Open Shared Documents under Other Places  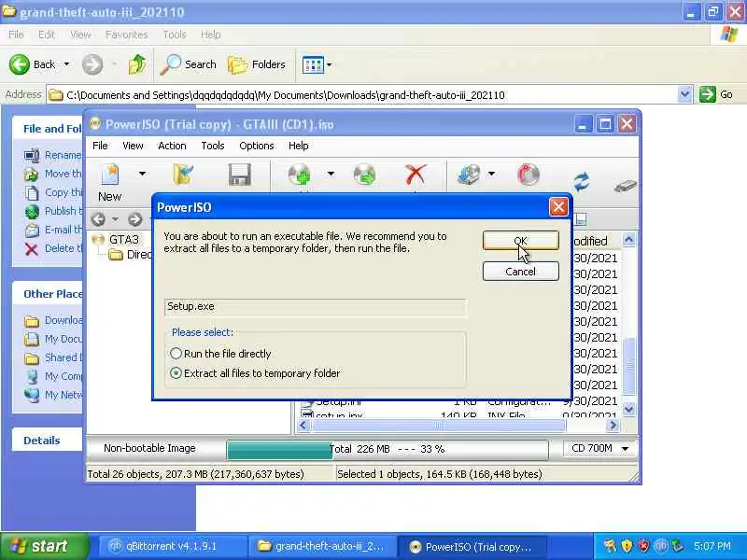[53, 357]
